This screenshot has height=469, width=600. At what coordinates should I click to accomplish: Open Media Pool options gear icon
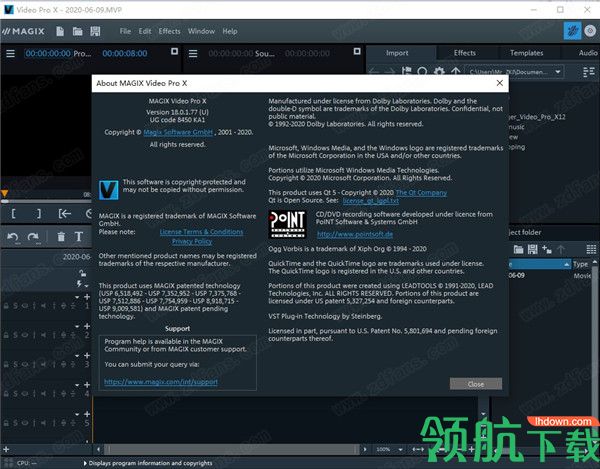[439, 72]
